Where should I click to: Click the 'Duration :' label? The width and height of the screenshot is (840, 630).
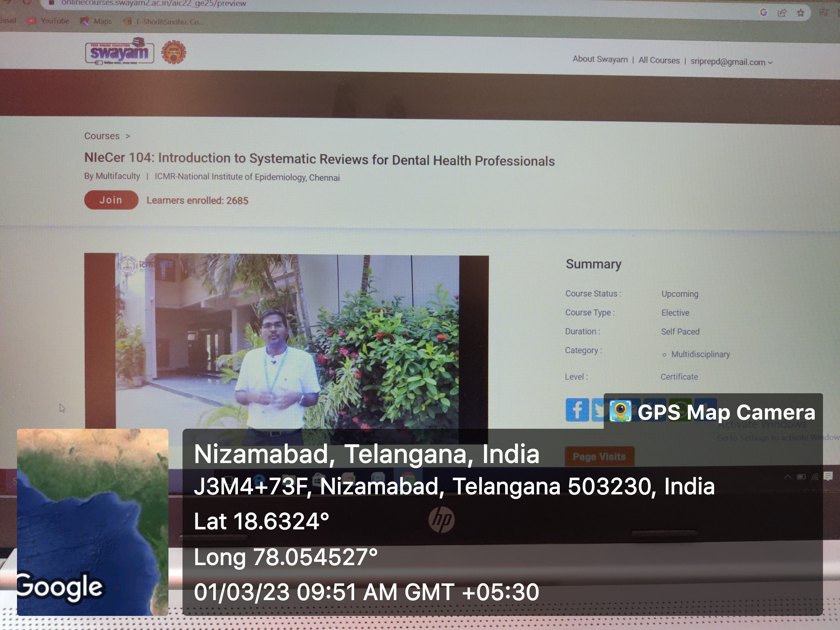(583, 331)
